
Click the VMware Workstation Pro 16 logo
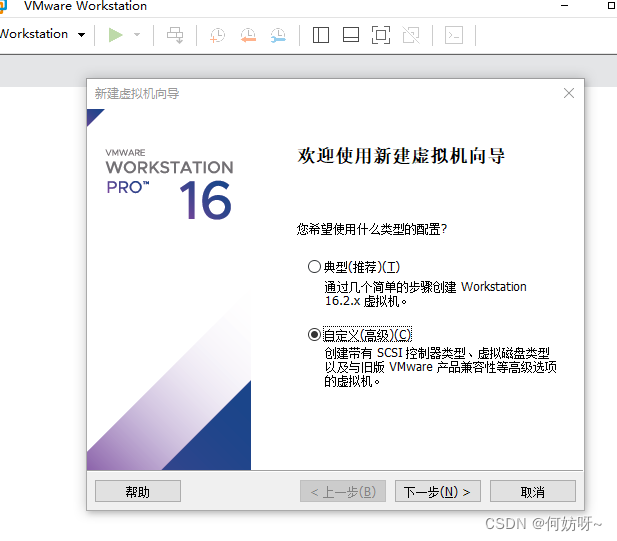[x=169, y=183]
